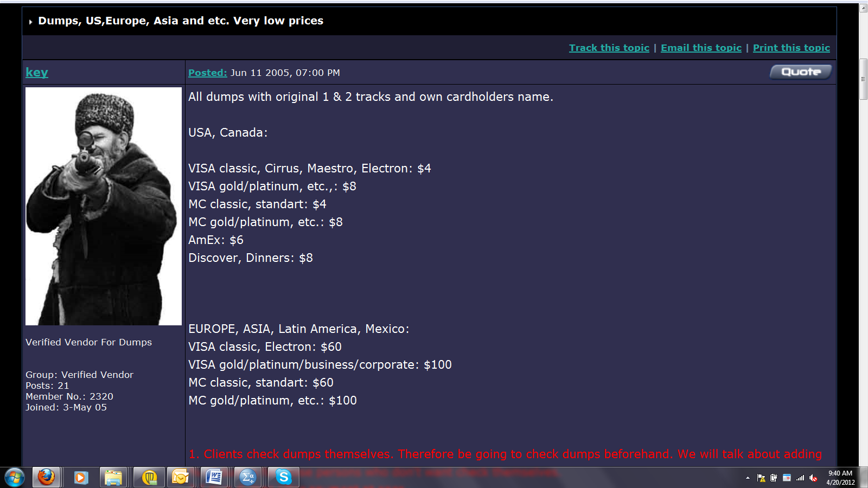Viewport: 868px width, 488px height.
Task: Click the 'Posts: 21' text
Action: 47,386
